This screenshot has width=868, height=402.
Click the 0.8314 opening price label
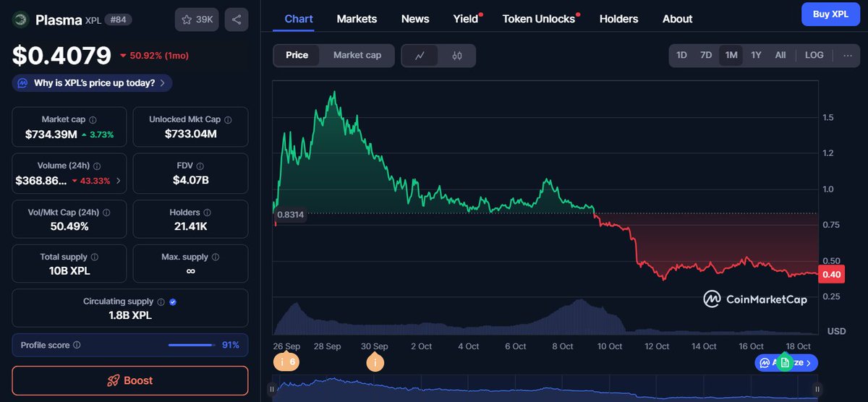pos(290,215)
